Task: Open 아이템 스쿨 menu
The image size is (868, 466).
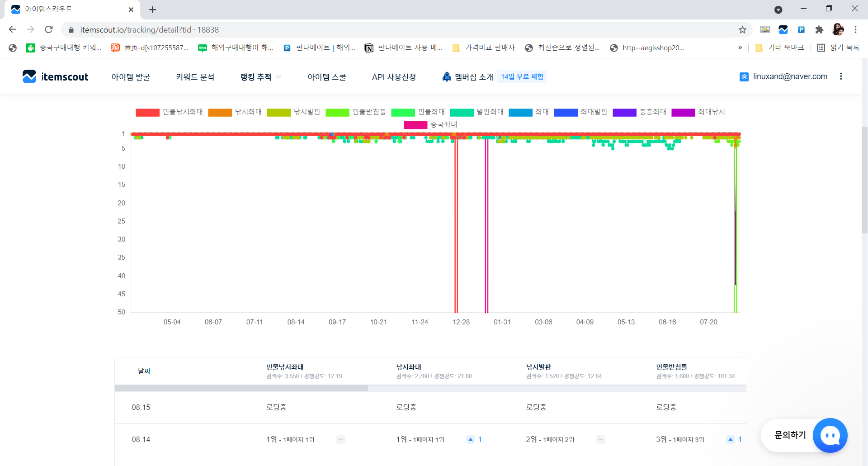Action: [x=327, y=77]
